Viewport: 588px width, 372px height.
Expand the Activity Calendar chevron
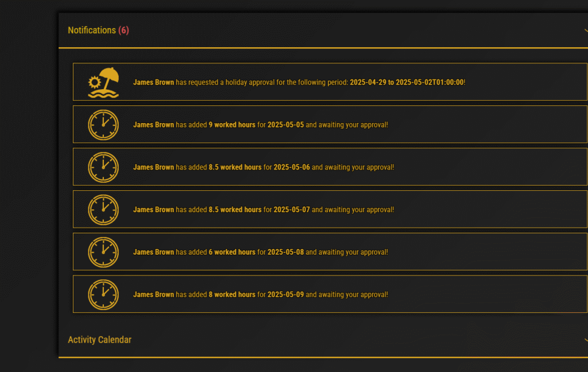585,340
